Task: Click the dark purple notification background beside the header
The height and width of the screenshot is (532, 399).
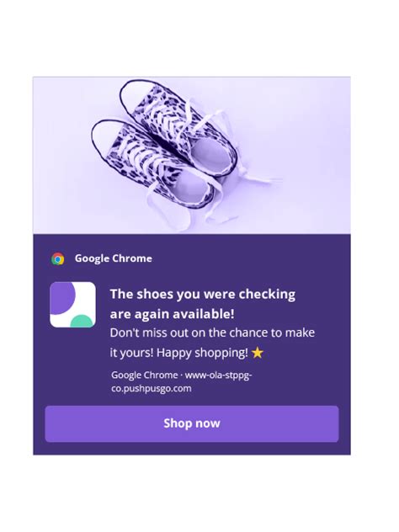Action: [251, 258]
